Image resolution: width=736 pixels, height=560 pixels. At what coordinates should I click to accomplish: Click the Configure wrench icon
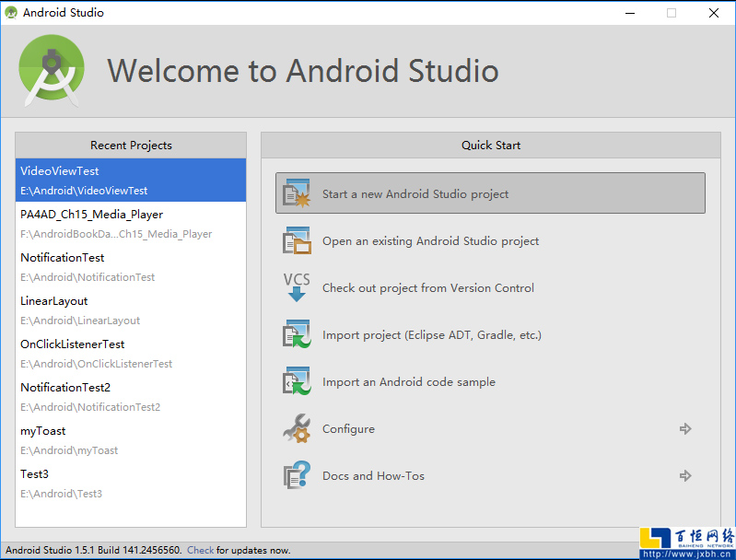(x=297, y=428)
